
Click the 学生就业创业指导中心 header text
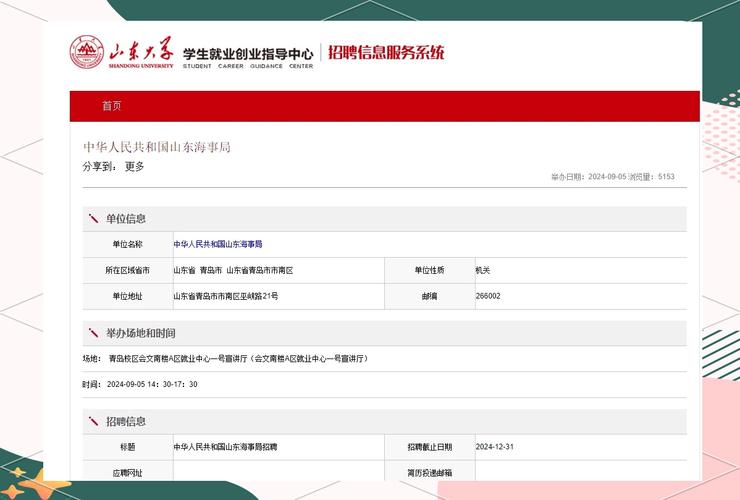pyautogui.click(x=248, y=52)
